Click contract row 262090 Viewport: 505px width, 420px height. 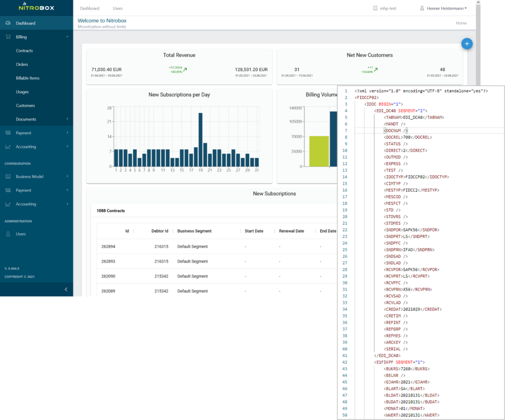click(x=217, y=276)
